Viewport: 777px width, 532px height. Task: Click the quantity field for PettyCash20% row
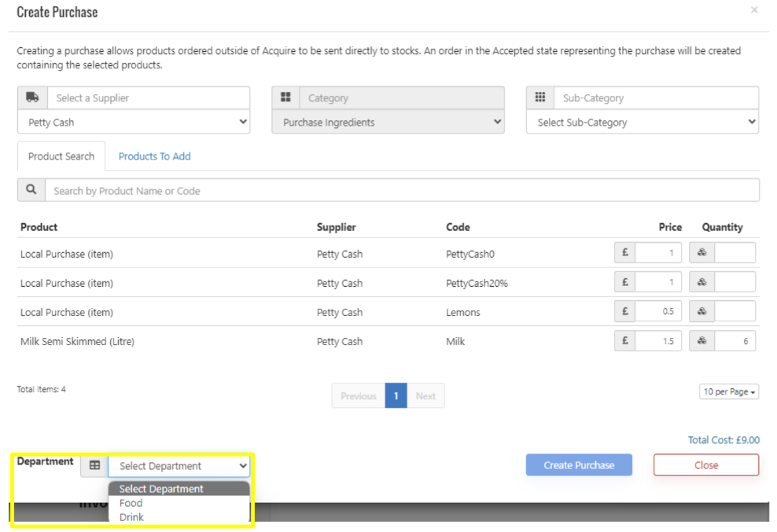click(735, 283)
